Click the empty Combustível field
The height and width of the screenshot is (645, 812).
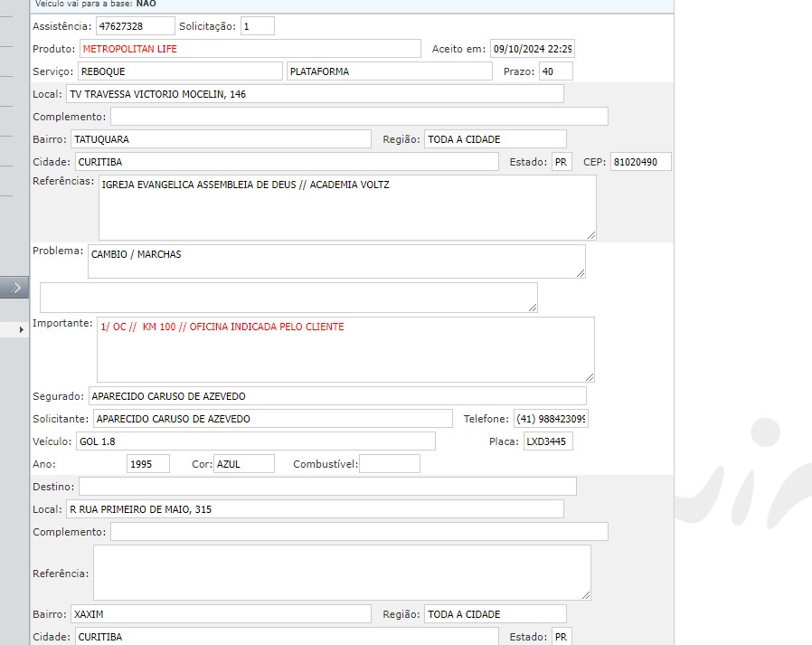tap(390, 464)
